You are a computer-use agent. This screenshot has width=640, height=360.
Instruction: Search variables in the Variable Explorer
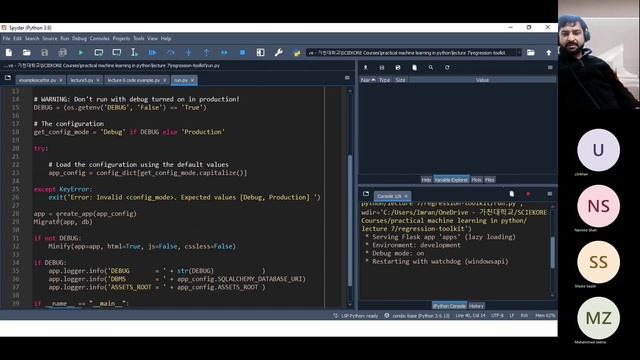[431, 68]
